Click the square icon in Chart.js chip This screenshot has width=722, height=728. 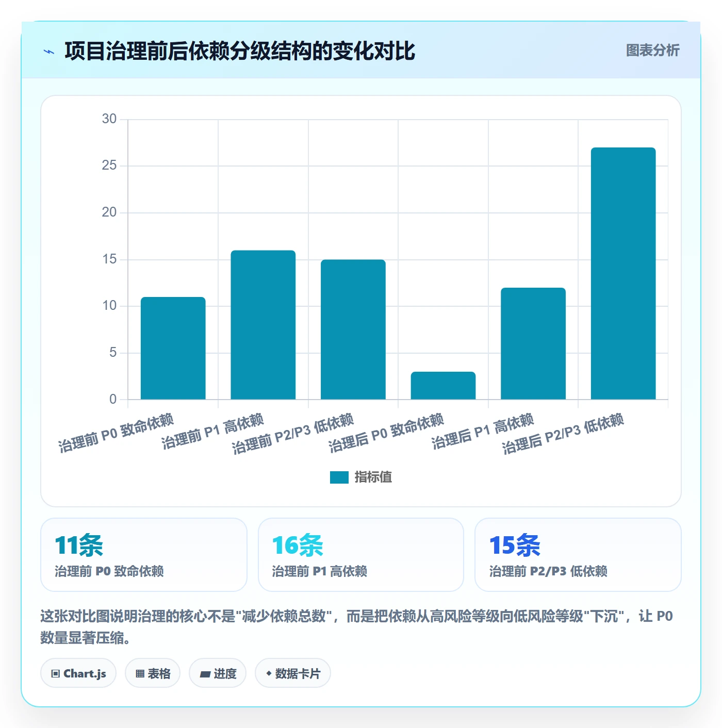(x=56, y=674)
